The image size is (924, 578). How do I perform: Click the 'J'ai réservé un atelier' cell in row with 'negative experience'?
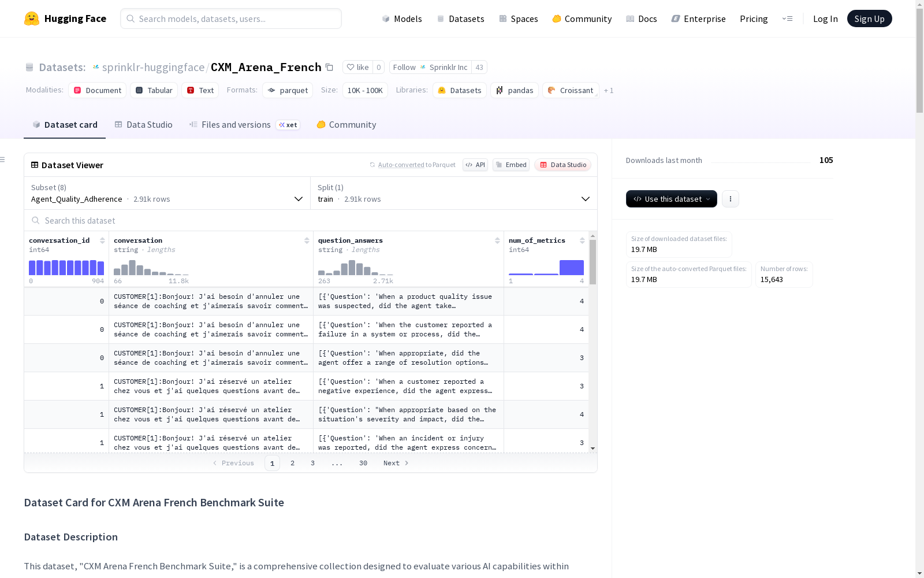[x=211, y=386]
